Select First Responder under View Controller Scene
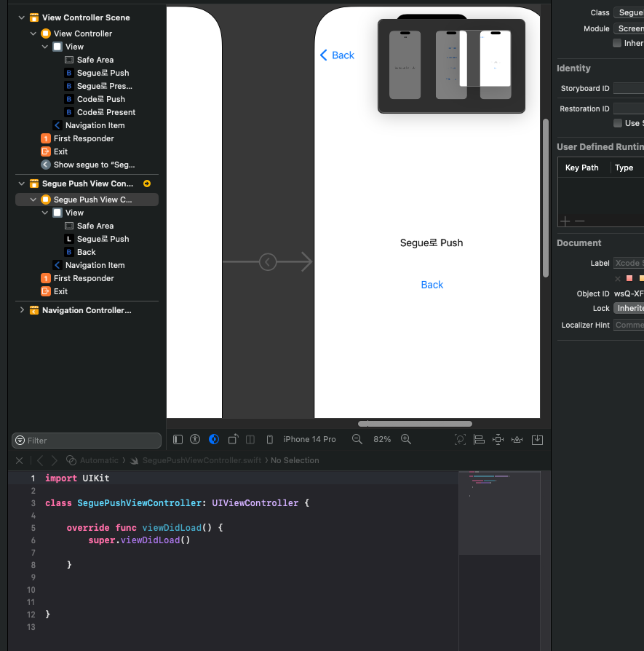The height and width of the screenshot is (651, 644). point(77,138)
